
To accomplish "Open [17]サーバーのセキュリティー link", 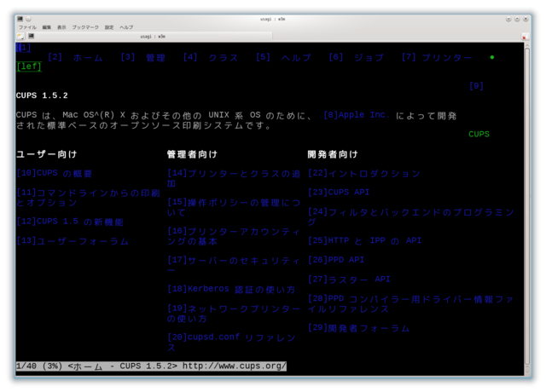I will click(x=234, y=264).
